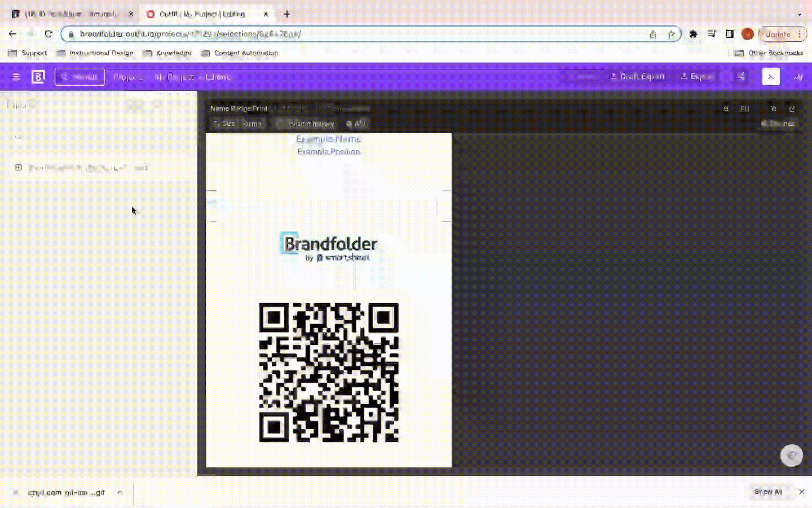
Task: Click Example Position text on badge
Action: (x=329, y=151)
